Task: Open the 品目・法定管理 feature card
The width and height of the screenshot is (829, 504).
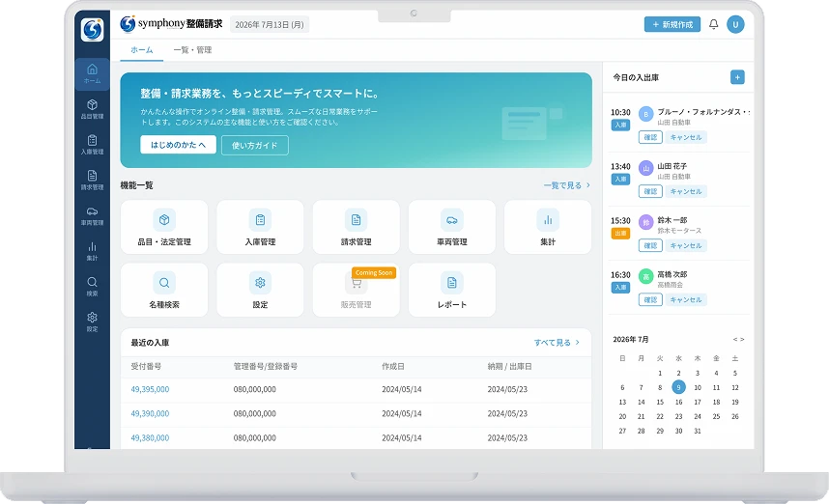Action: [x=164, y=227]
